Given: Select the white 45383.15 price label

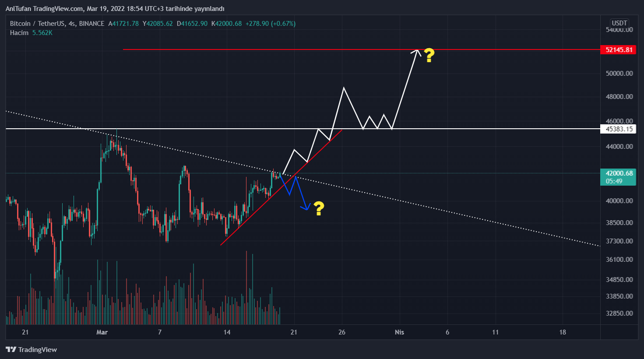Looking at the screenshot, I should [619, 129].
